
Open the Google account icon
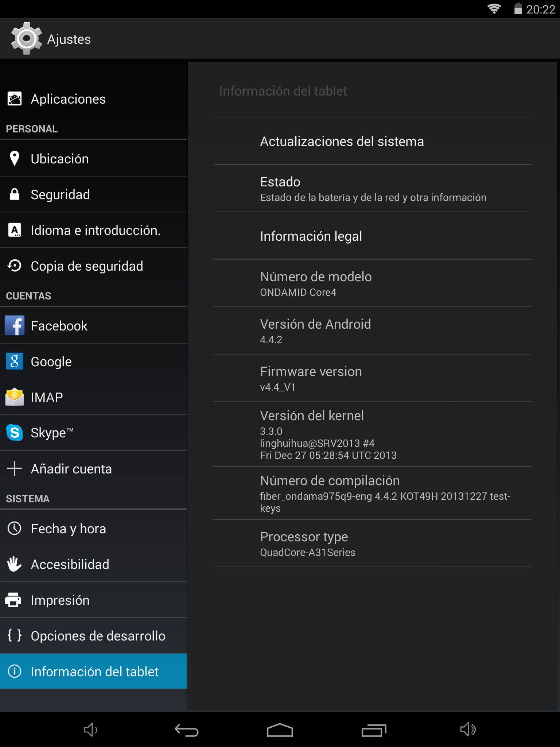click(x=15, y=361)
